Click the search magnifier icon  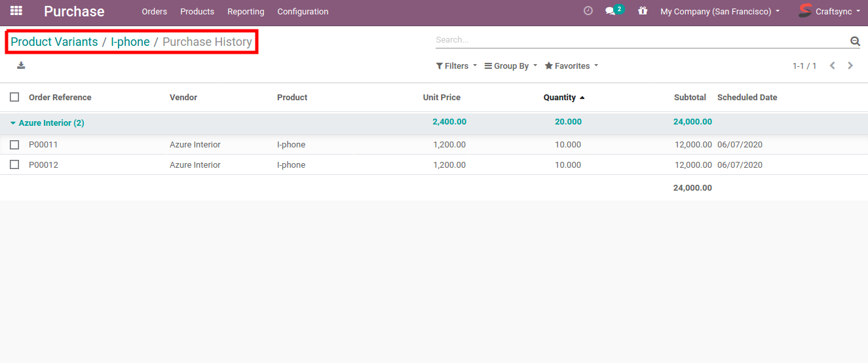pos(855,41)
